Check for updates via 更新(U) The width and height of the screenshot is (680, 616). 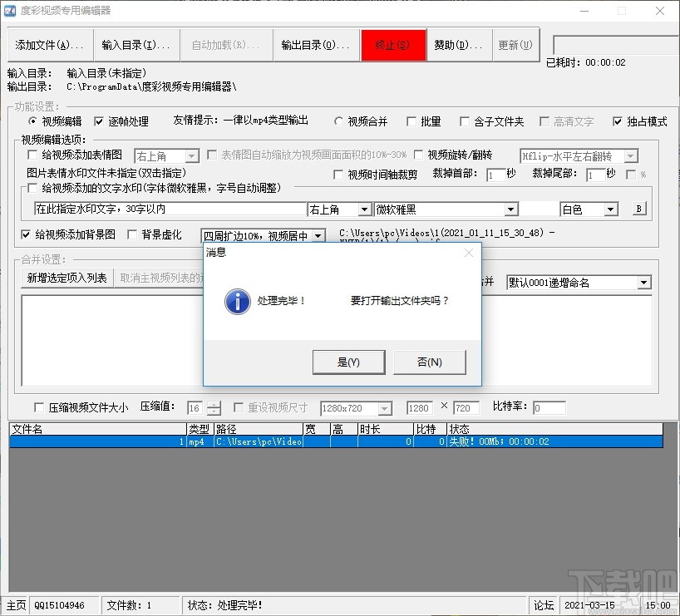pyautogui.click(x=515, y=45)
